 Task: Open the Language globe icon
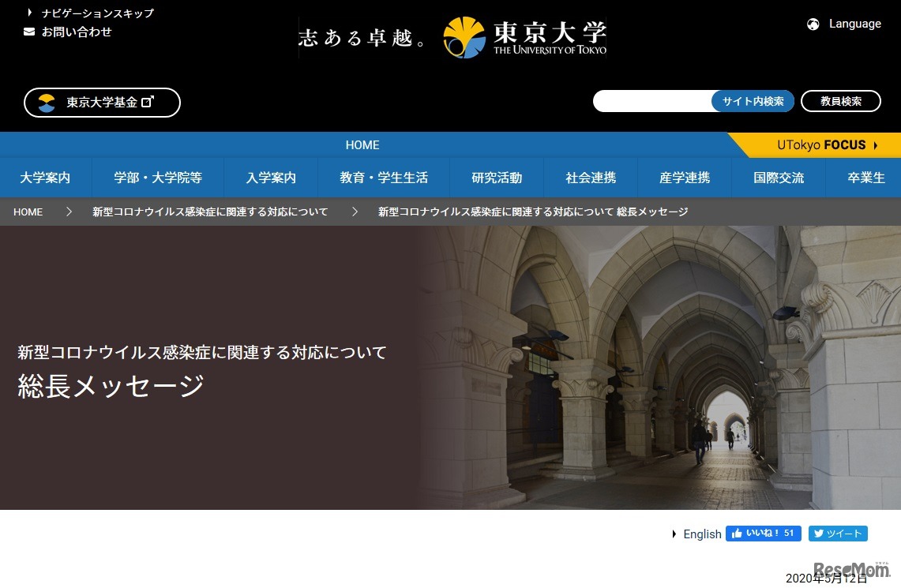813,24
